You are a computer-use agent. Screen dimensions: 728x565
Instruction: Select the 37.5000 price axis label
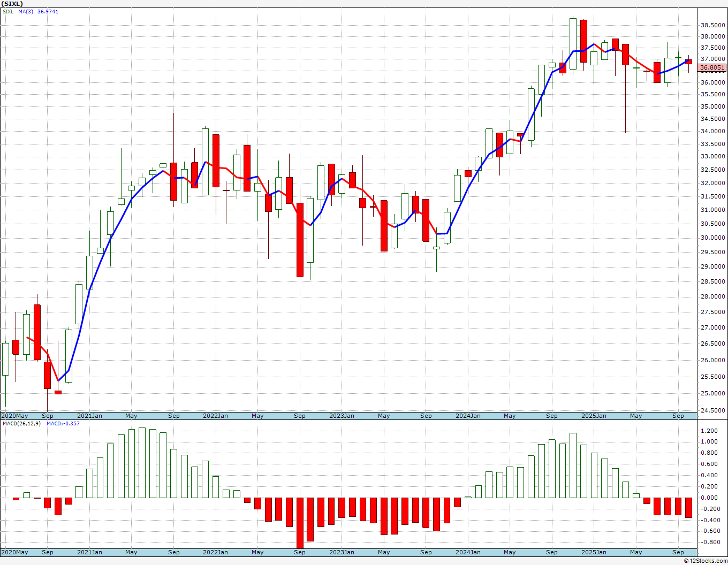(x=712, y=48)
